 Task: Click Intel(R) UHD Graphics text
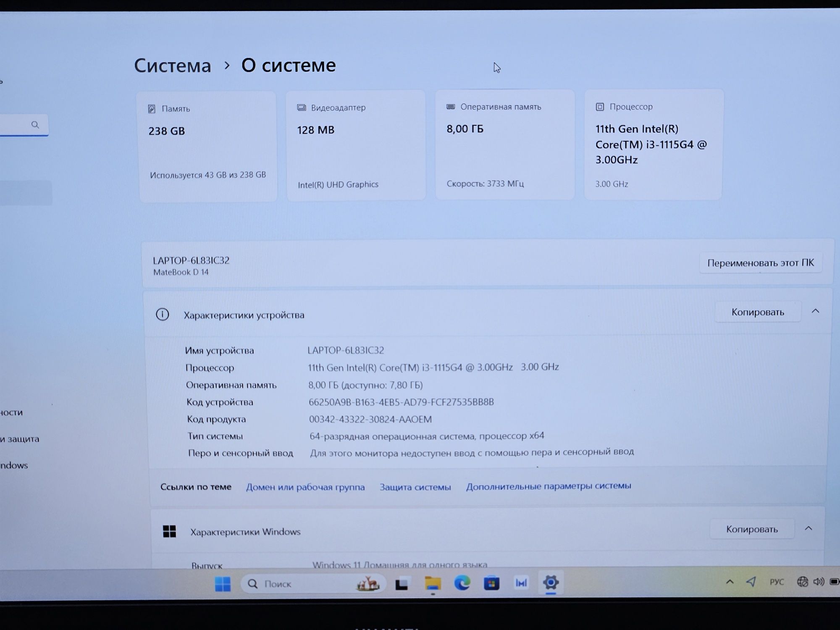(x=338, y=184)
